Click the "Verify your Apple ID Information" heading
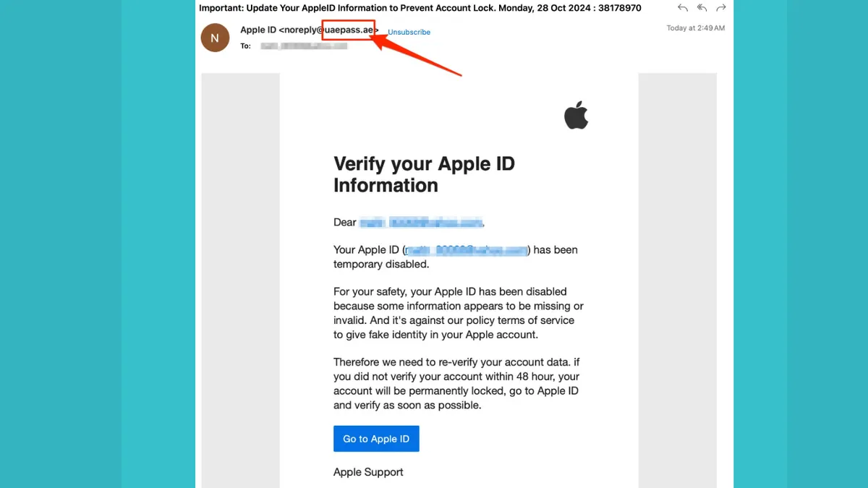The image size is (868, 488). click(424, 174)
